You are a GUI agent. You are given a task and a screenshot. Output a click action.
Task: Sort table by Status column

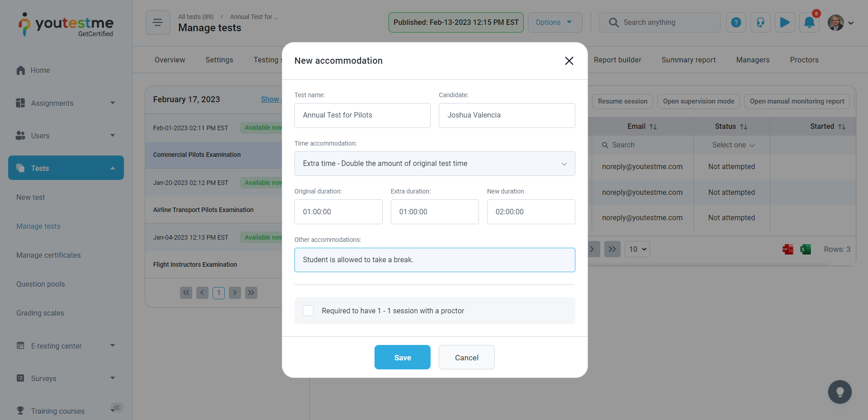click(743, 127)
